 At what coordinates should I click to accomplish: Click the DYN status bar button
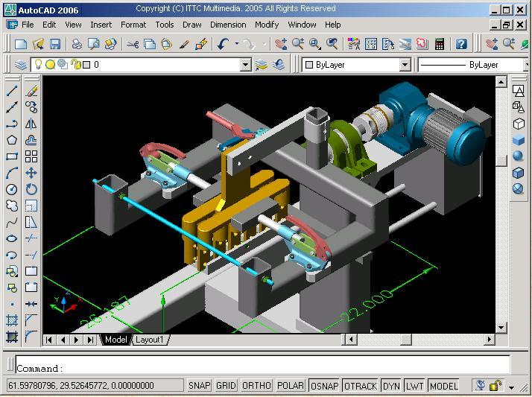point(391,386)
